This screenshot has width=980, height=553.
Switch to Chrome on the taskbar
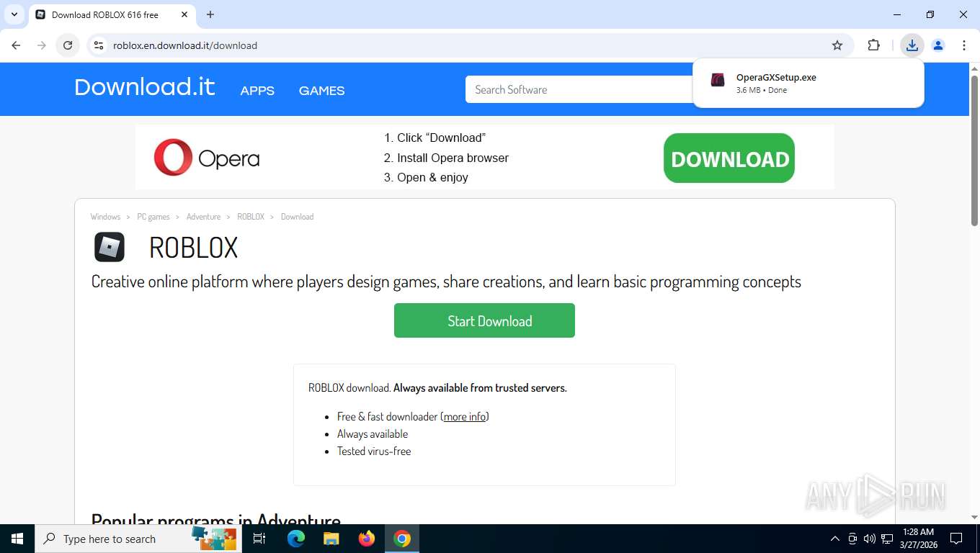pos(402,539)
